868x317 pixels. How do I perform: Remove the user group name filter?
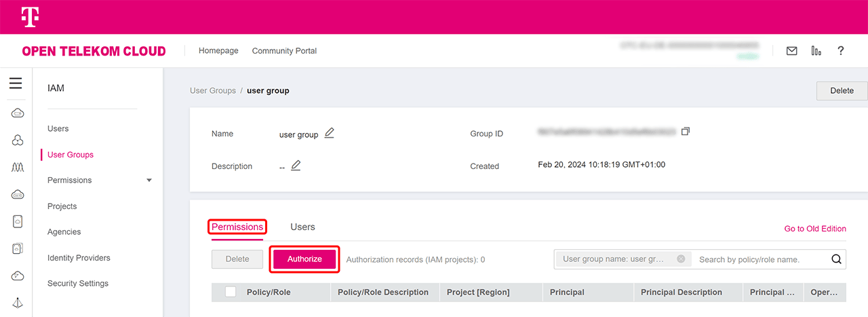click(681, 259)
